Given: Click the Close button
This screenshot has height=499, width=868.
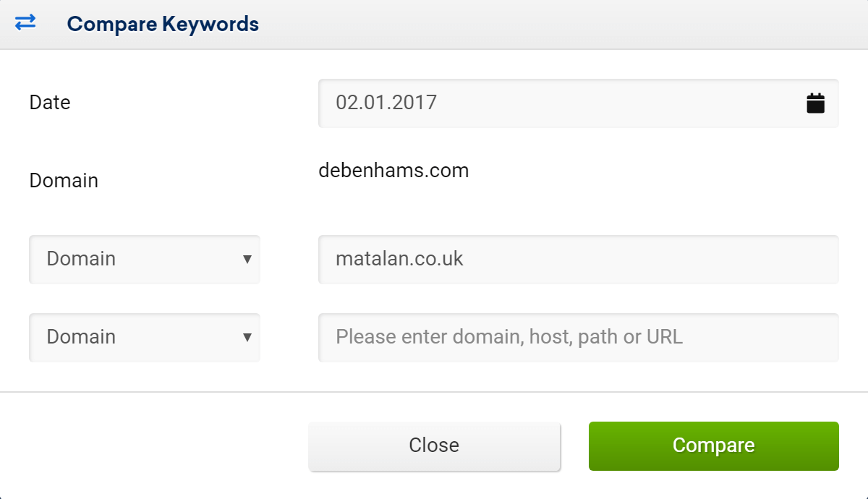Looking at the screenshot, I should pyautogui.click(x=434, y=446).
